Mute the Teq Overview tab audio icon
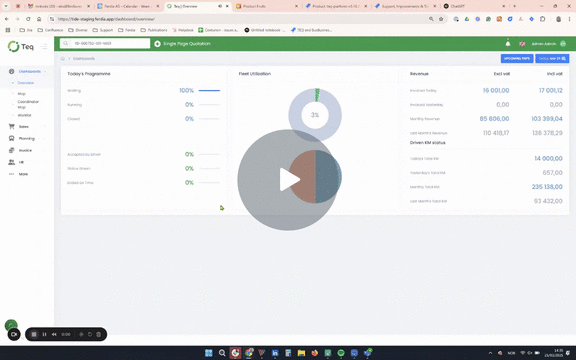The width and height of the screenshot is (576, 360). 220,6
